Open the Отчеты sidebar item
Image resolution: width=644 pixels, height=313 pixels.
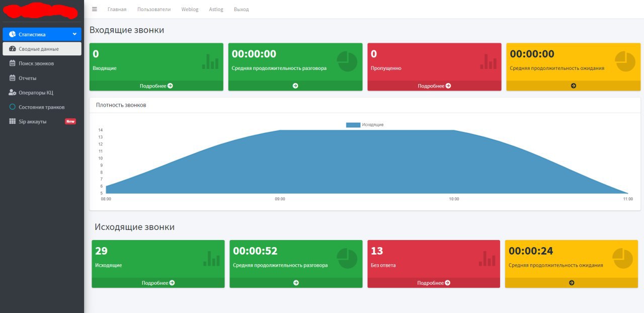tap(42, 78)
